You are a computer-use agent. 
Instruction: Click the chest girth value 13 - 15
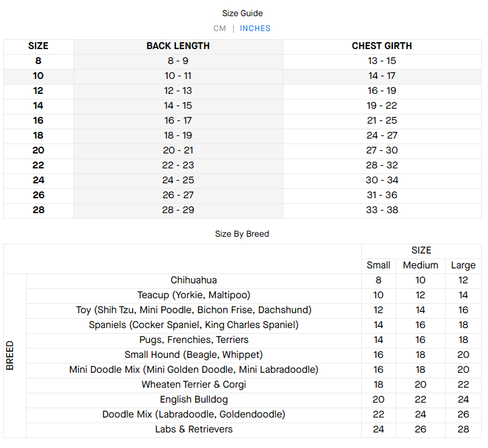[382, 61]
